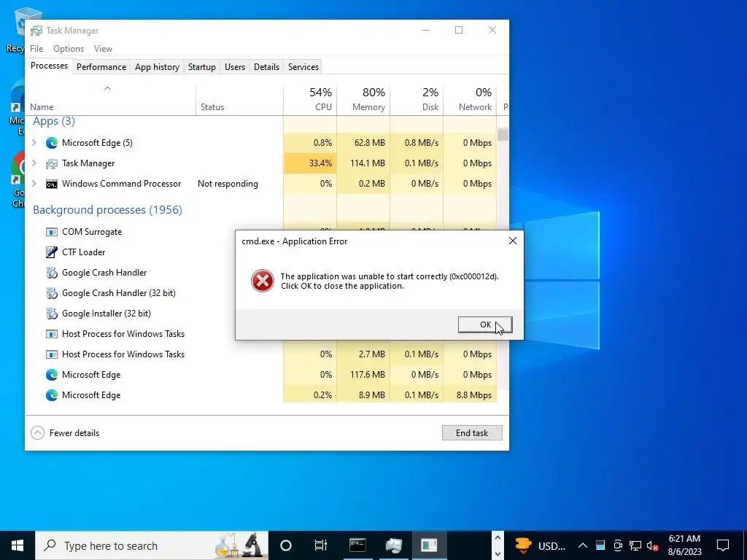
Task: Click the USD currency widget on taskbar
Action: pos(540,545)
